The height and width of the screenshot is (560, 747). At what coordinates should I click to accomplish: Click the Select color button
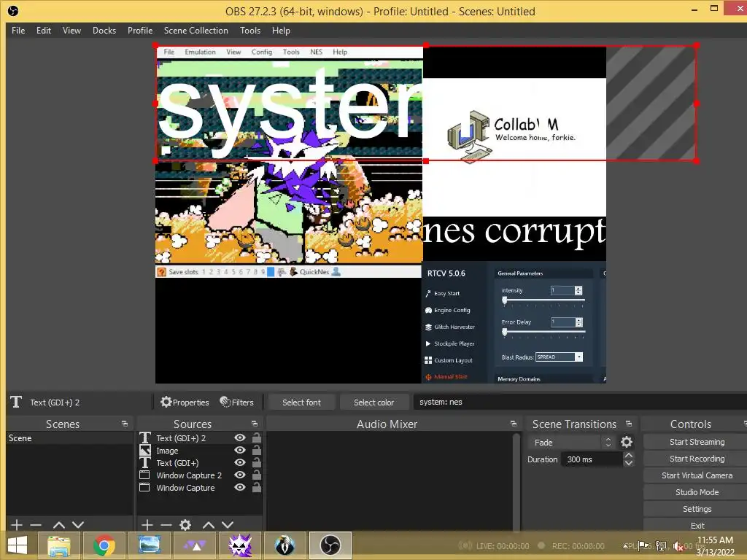tap(374, 402)
